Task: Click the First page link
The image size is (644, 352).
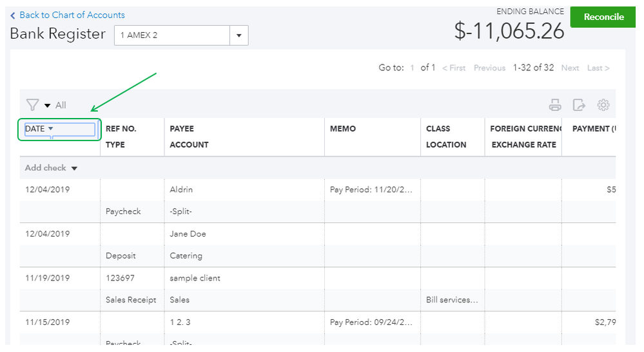Action: [x=454, y=68]
